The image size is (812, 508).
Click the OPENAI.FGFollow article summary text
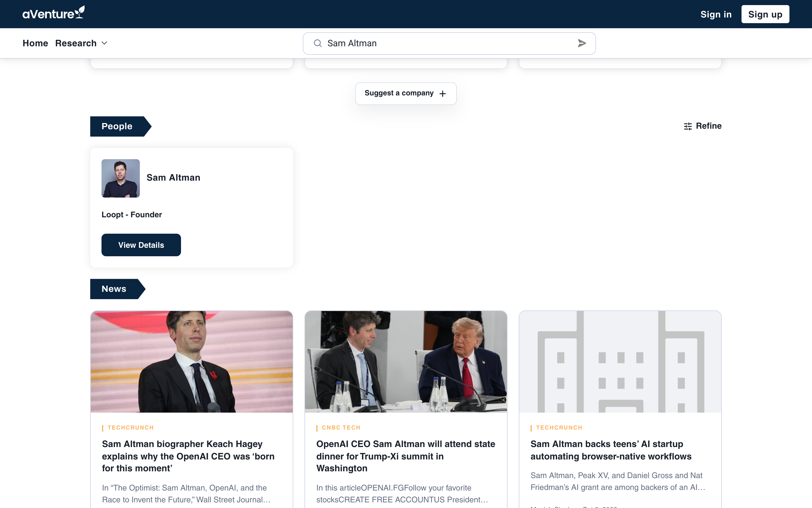pos(402,494)
